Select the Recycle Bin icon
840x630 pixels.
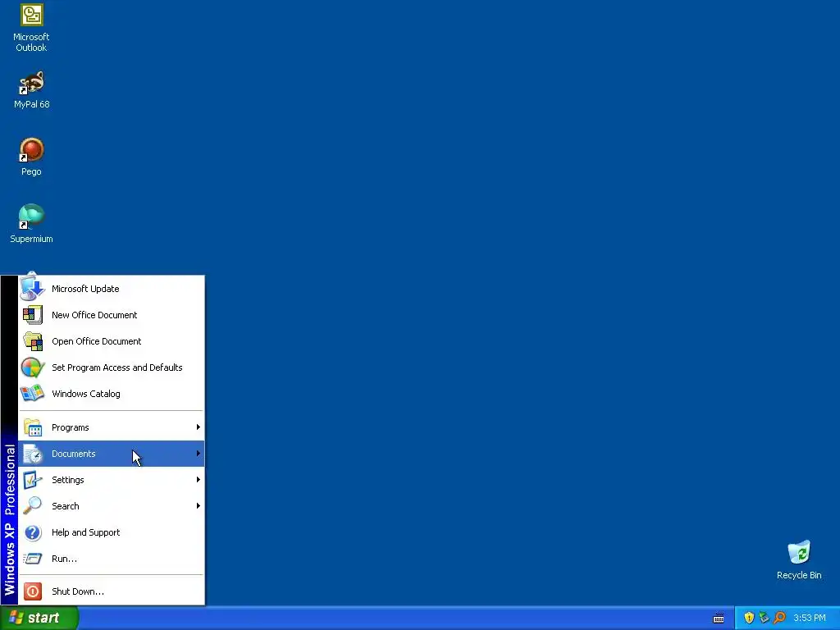[799, 559]
